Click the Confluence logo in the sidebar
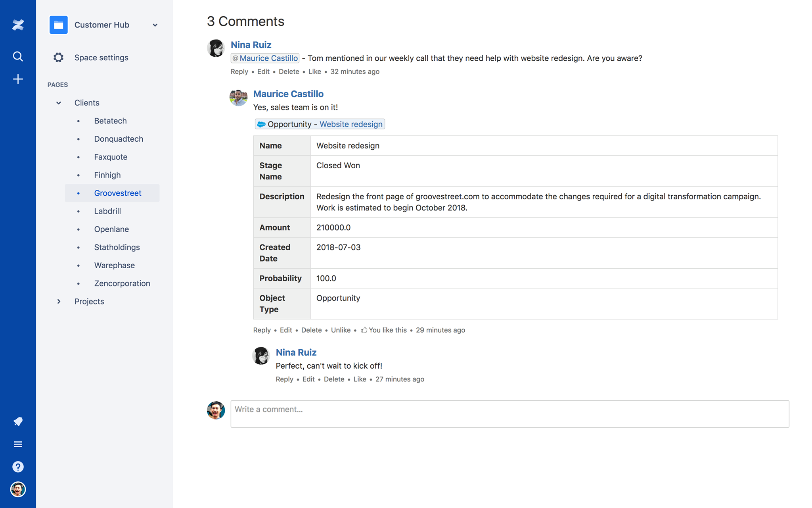The height and width of the screenshot is (508, 812). pos(18,25)
